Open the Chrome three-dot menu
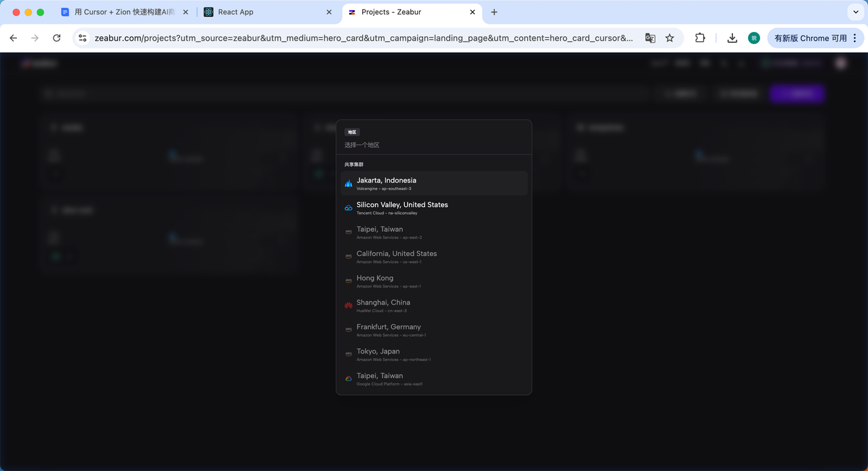 [x=855, y=38]
